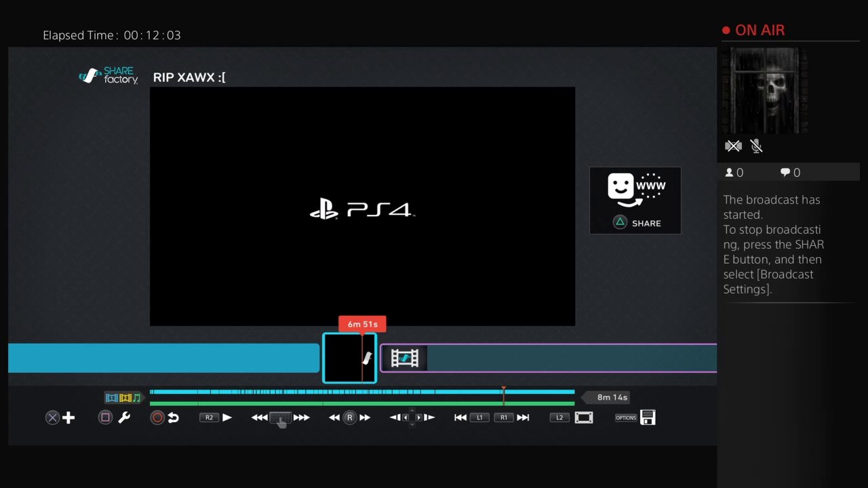The image size is (868, 488).
Task: Play the video with the play arrow
Action: tap(227, 418)
